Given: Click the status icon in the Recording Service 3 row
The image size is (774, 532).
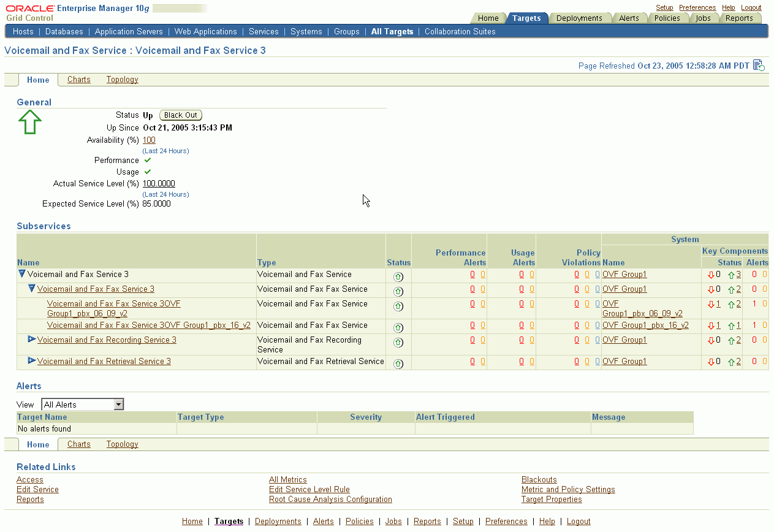Looking at the screenshot, I should (398, 343).
